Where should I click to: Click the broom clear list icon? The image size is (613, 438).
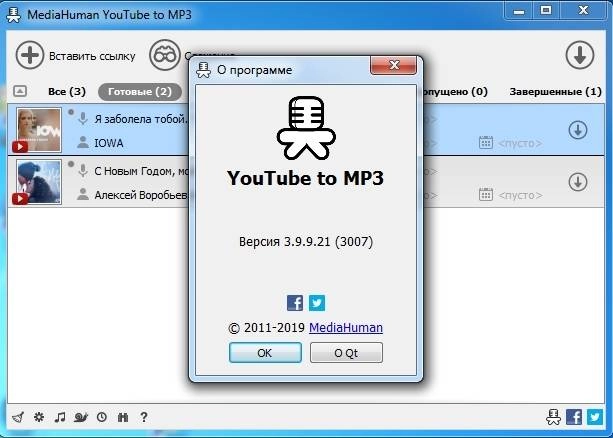click(x=18, y=417)
